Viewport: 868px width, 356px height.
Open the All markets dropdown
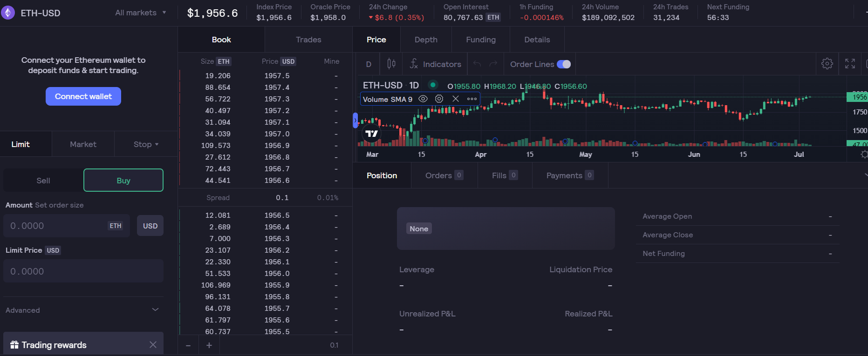point(141,13)
